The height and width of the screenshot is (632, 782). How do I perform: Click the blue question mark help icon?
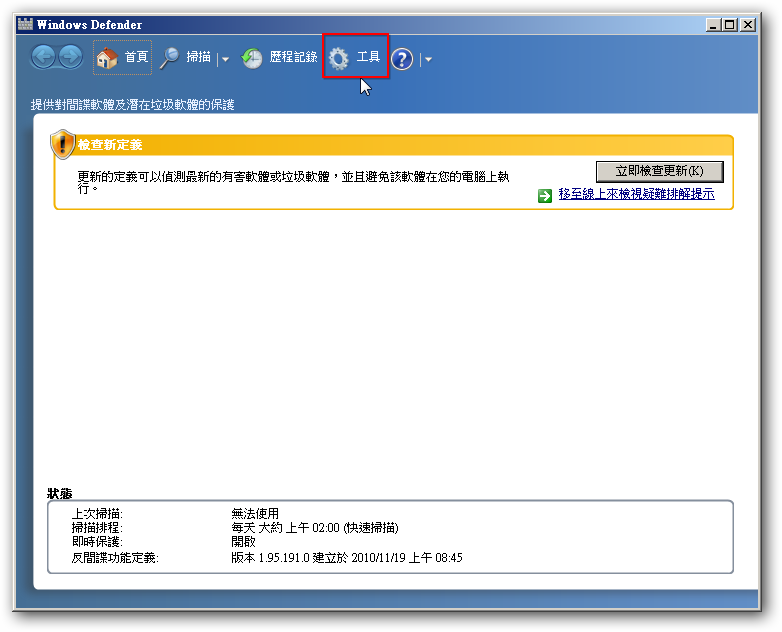coord(402,59)
